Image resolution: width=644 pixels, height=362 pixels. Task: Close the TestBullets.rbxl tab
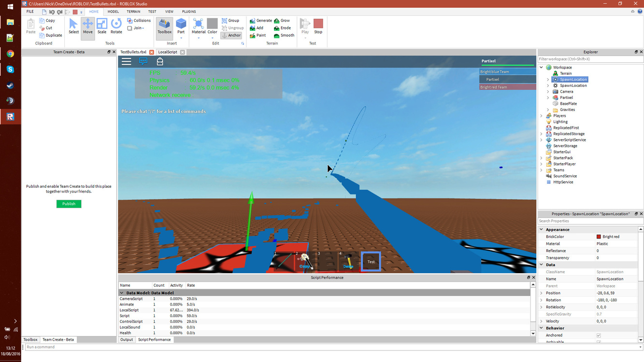pos(152,52)
